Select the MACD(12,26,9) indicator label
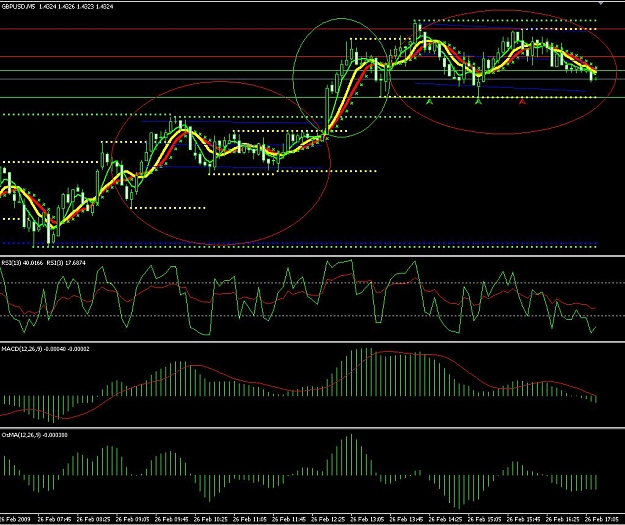 (x=21, y=349)
